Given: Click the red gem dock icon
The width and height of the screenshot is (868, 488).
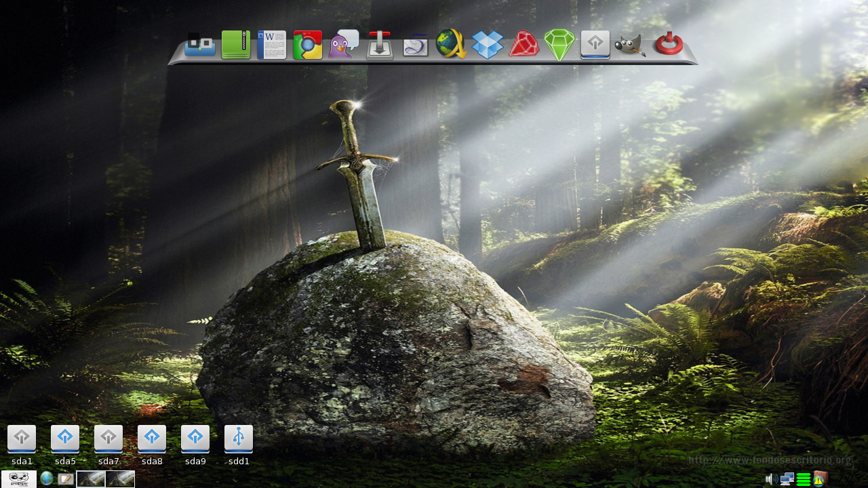Looking at the screenshot, I should pyautogui.click(x=524, y=44).
